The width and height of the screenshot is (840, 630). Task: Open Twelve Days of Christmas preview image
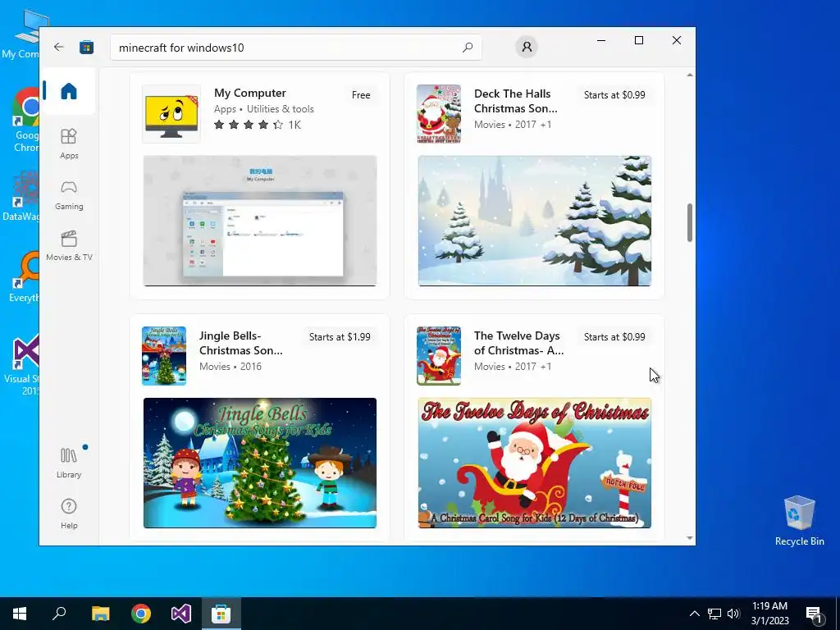pyautogui.click(x=535, y=463)
